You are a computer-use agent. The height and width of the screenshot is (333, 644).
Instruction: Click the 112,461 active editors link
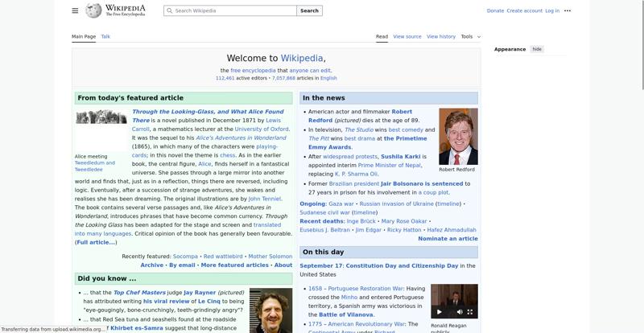225,78
